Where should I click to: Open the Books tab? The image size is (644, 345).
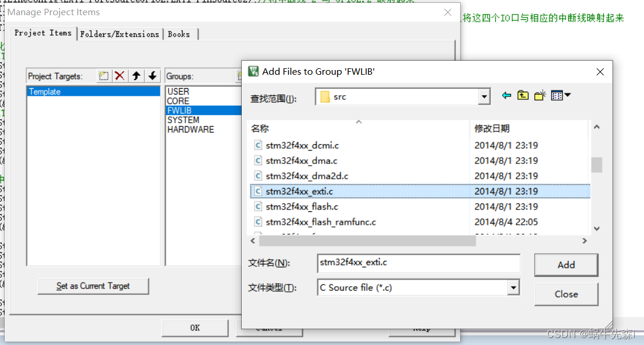pyautogui.click(x=179, y=34)
